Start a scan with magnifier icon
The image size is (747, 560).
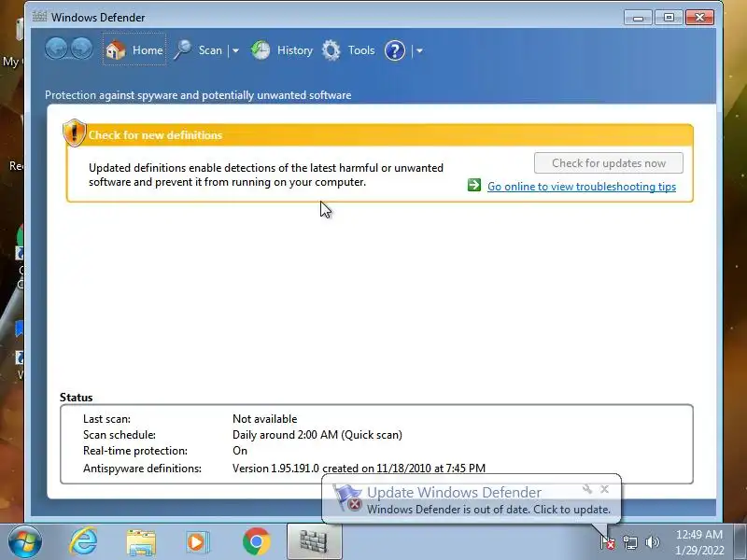pos(183,50)
